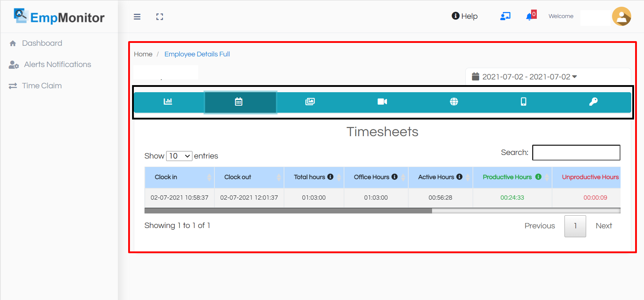Select productive hours value 00:24:33
This screenshot has height=300, width=644.
tap(512, 198)
